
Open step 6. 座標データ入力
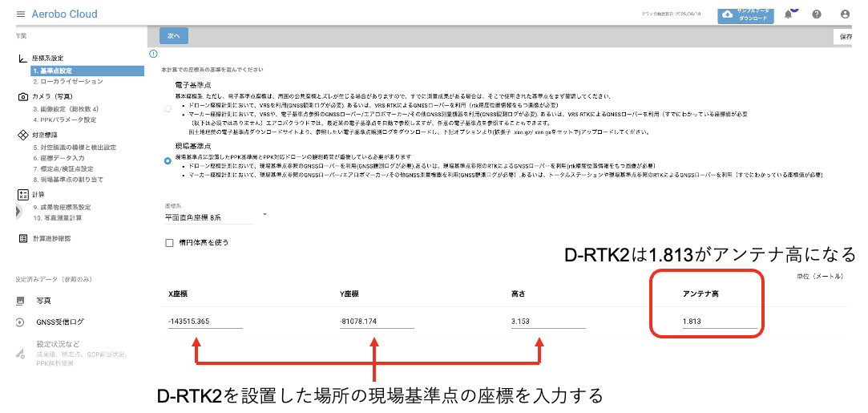click(59, 158)
